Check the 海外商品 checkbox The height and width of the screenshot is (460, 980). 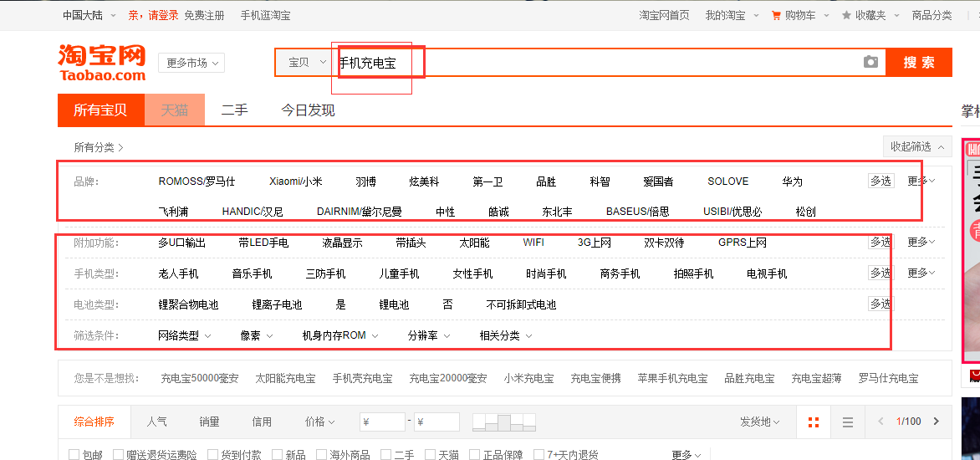(x=321, y=454)
